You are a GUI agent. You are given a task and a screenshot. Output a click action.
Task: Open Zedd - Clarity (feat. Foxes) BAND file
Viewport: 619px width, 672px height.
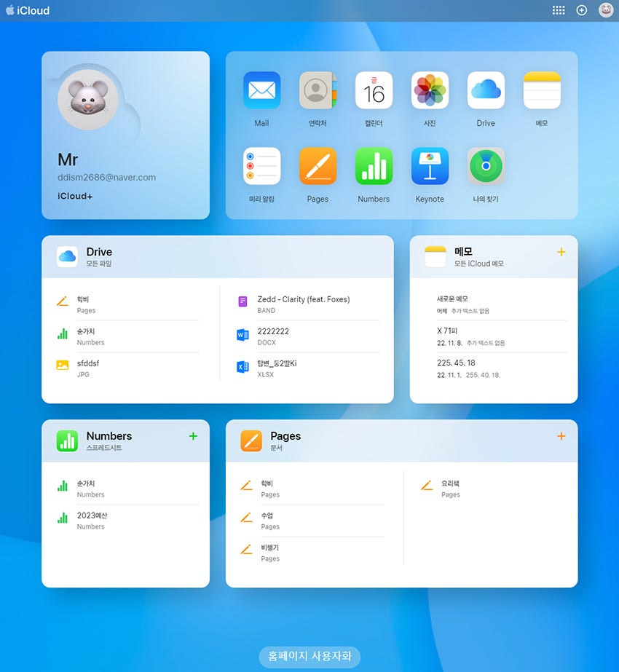pos(308,305)
